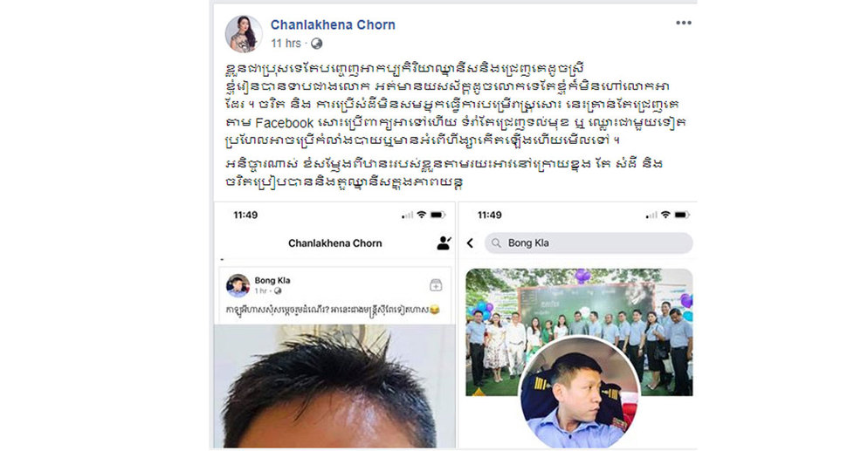Tap Wi-Fi icon above Chanlakhena Chorn header
The image size is (868, 451).
[421, 215]
